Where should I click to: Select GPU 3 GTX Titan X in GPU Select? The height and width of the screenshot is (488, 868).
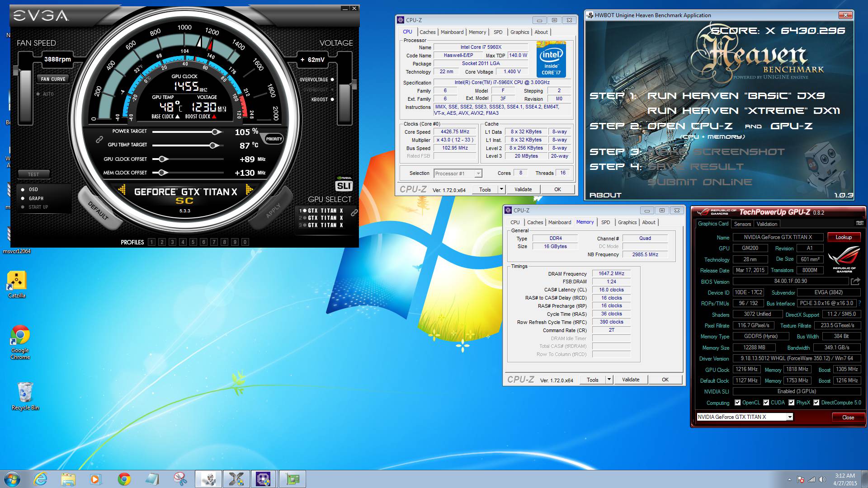tap(321, 225)
